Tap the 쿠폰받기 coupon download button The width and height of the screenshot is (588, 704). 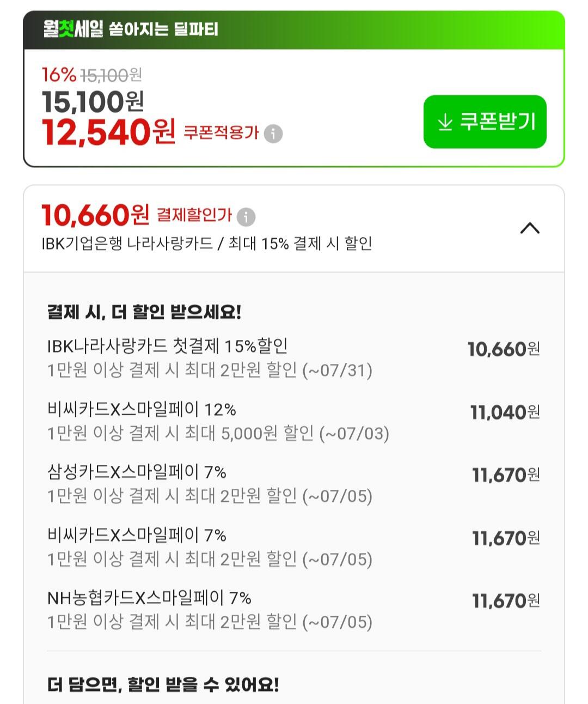coord(485,122)
